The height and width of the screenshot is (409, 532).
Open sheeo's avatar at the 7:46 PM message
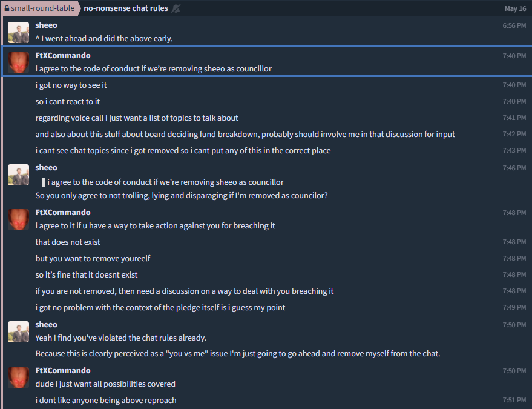click(x=18, y=175)
